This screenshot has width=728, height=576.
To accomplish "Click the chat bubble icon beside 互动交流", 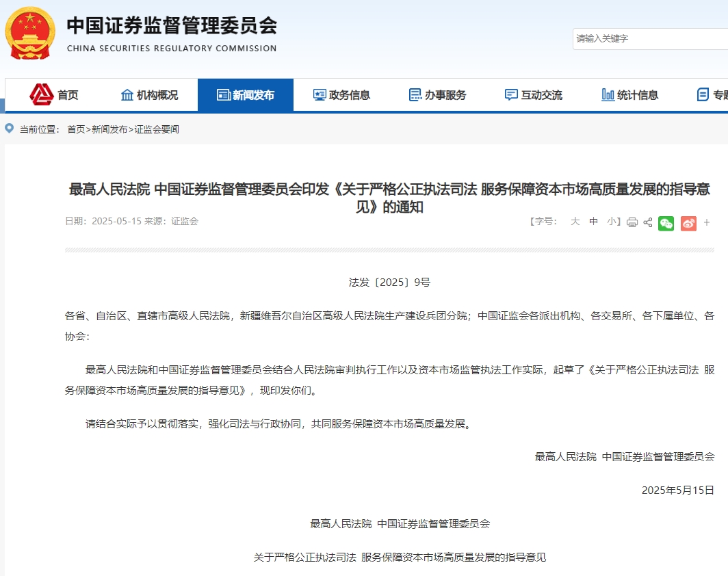I will point(511,94).
